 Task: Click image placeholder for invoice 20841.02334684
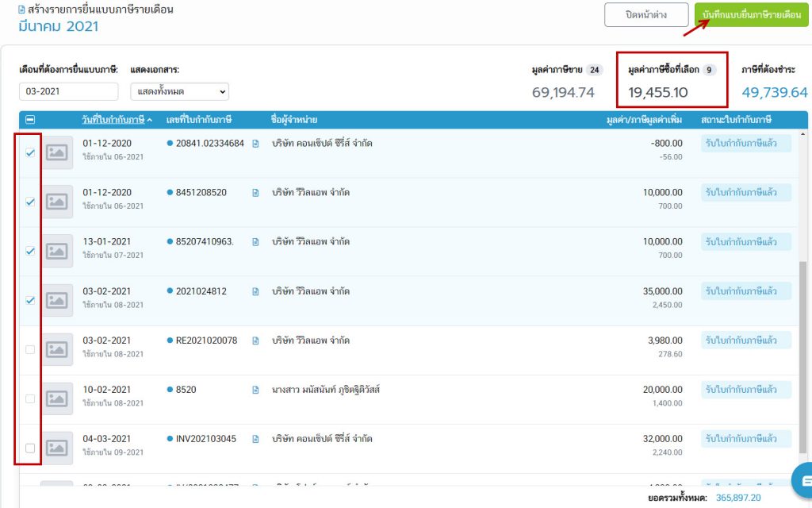pyautogui.click(x=57, y=153)
